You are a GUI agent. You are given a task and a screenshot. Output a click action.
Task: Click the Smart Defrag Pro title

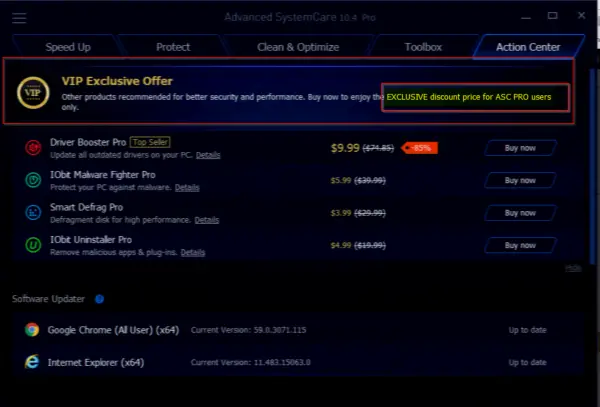86,207
